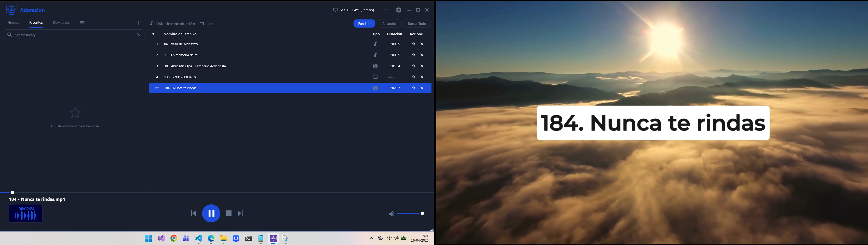
Task: Click the plus icon to add new media
Action: tap(139, 23)
